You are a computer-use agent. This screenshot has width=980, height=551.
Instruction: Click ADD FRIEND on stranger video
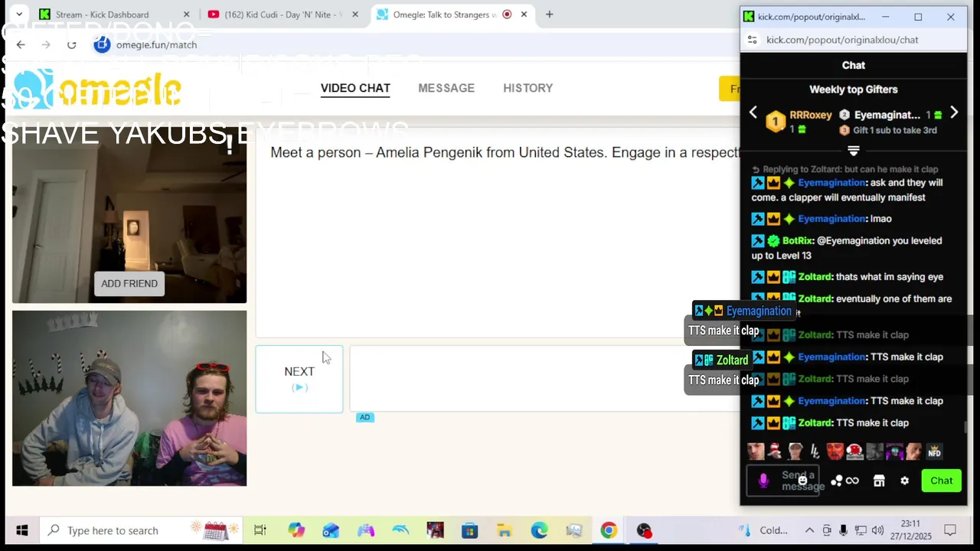point(129,283)
